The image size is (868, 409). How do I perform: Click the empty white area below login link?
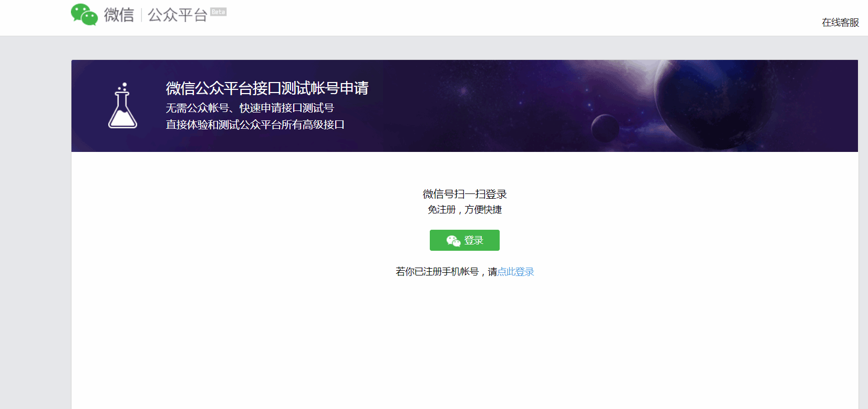tap(464, 342)
